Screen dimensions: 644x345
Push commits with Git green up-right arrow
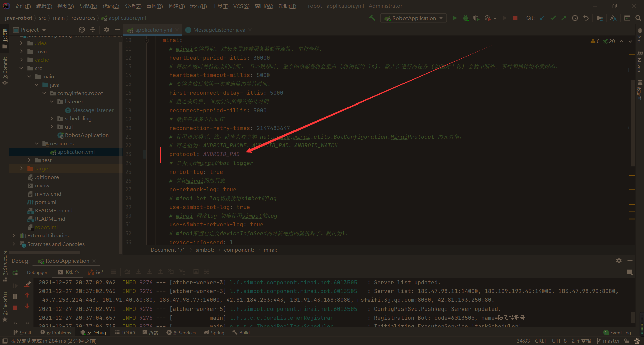click(x=564, y=18)
